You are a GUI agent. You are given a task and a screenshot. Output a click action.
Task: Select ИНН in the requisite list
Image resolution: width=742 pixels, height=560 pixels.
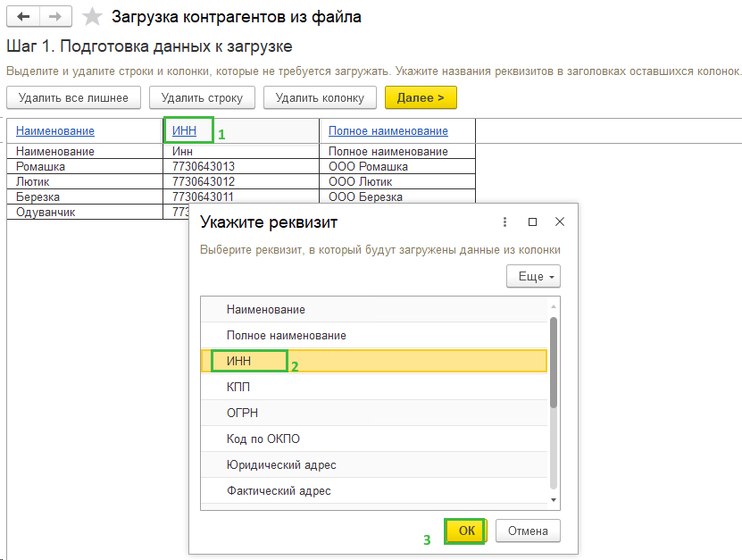[374, 361]
